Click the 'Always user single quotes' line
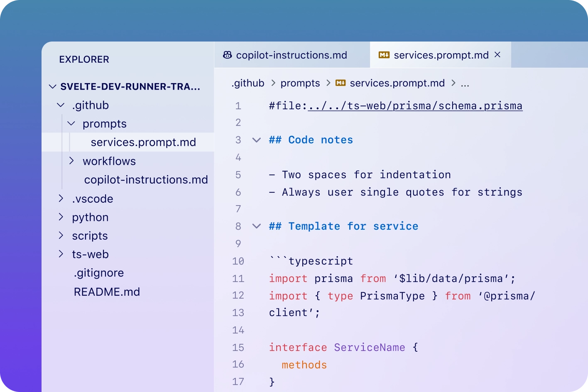 point(396,192)
